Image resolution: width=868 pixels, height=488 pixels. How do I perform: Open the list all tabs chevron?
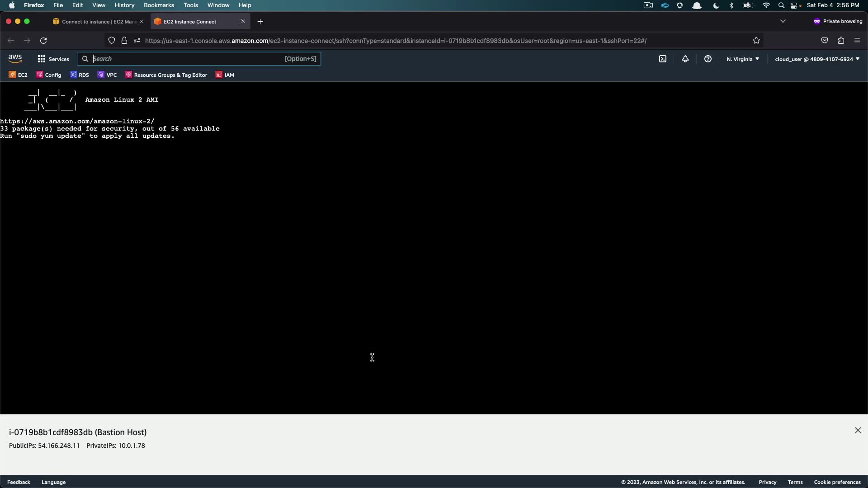[783, 21]
